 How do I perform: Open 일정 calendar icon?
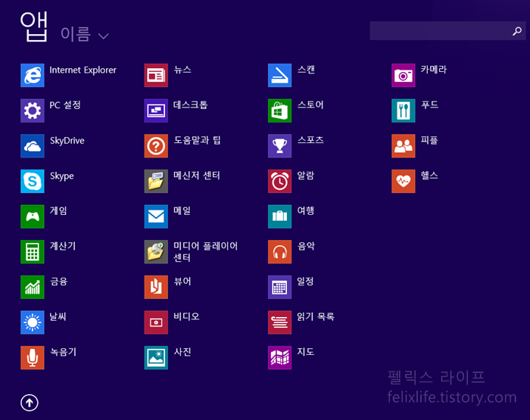279,288
